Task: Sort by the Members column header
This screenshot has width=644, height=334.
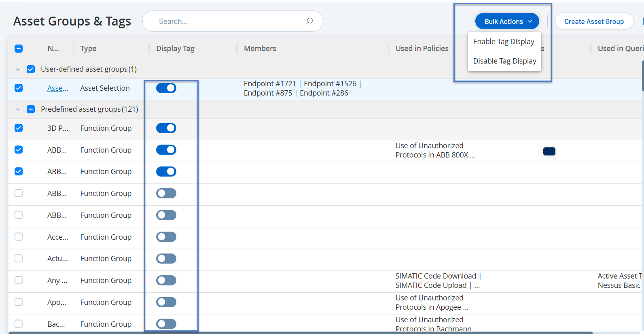Action: 260,49
